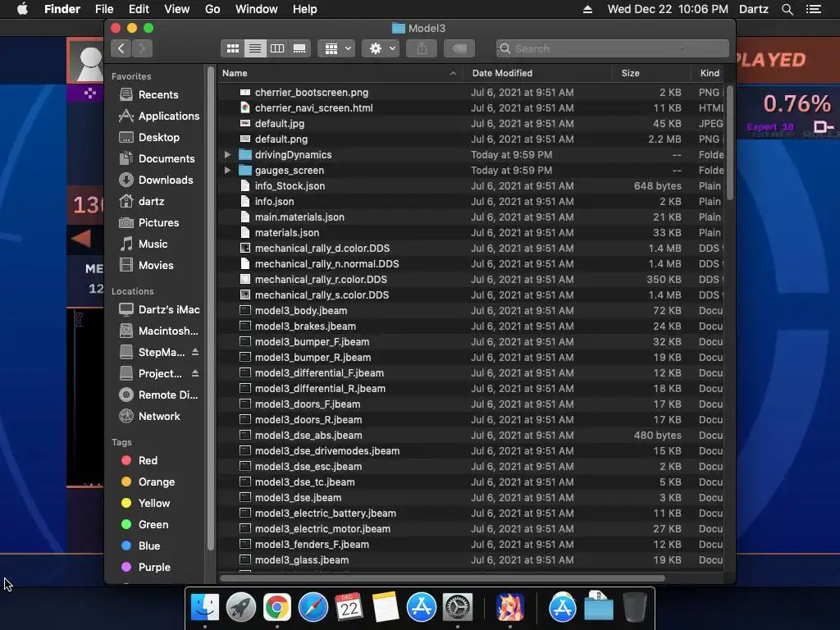
Task: Open Spotlight search in the menu bar
Action: click(787, 9)
